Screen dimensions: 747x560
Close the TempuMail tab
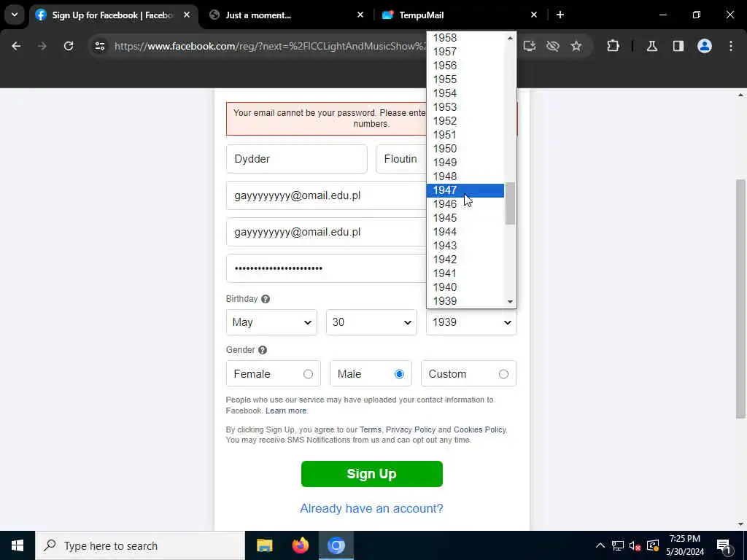tap(533, 15)
